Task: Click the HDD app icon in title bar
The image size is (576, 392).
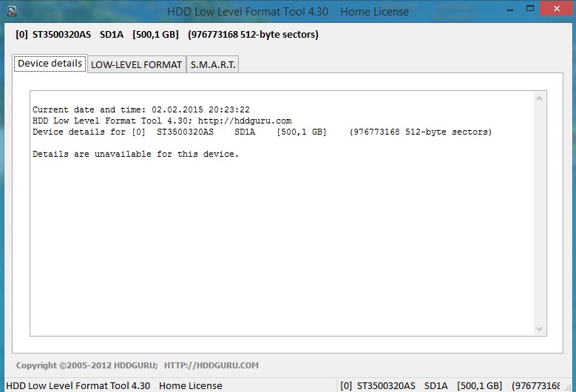Action: pos(12,11)
